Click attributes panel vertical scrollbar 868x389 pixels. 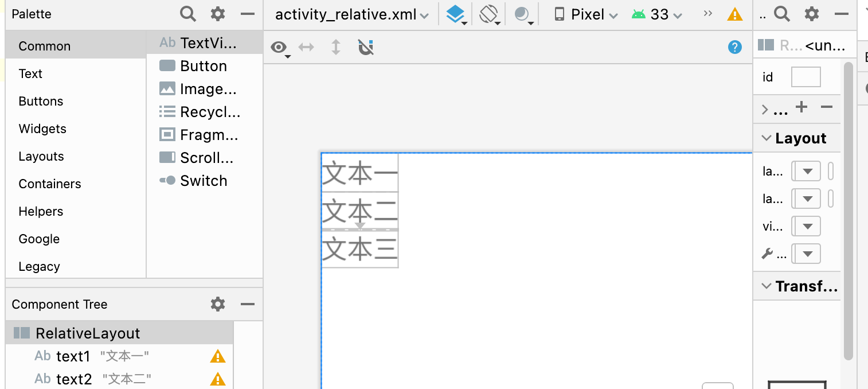point(849,211)
